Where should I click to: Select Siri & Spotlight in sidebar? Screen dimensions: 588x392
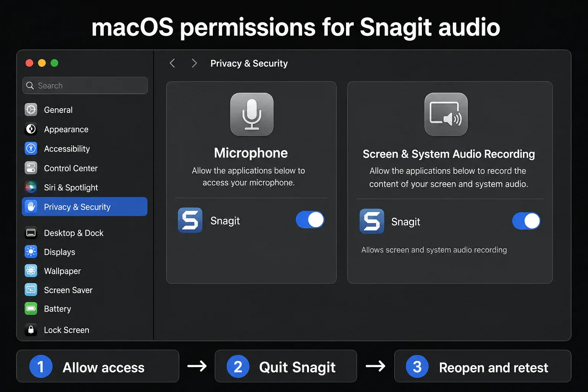tap(85, 187)
